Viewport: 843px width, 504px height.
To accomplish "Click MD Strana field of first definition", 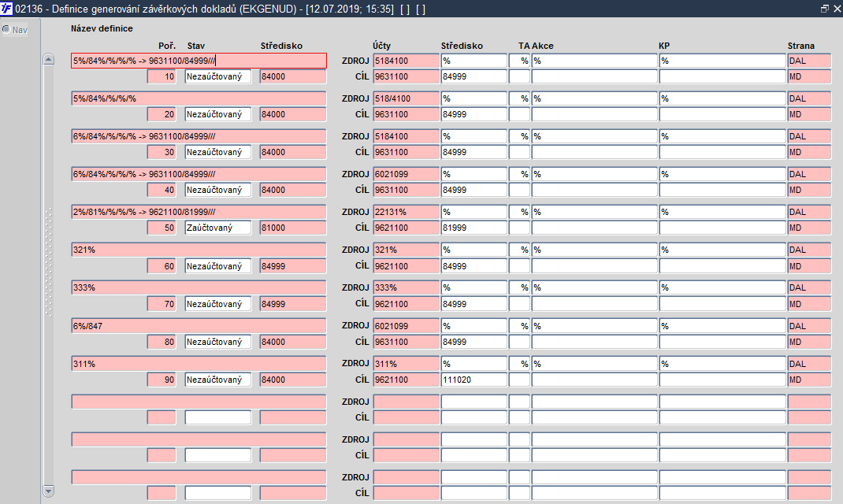I will tap(810, 76).
